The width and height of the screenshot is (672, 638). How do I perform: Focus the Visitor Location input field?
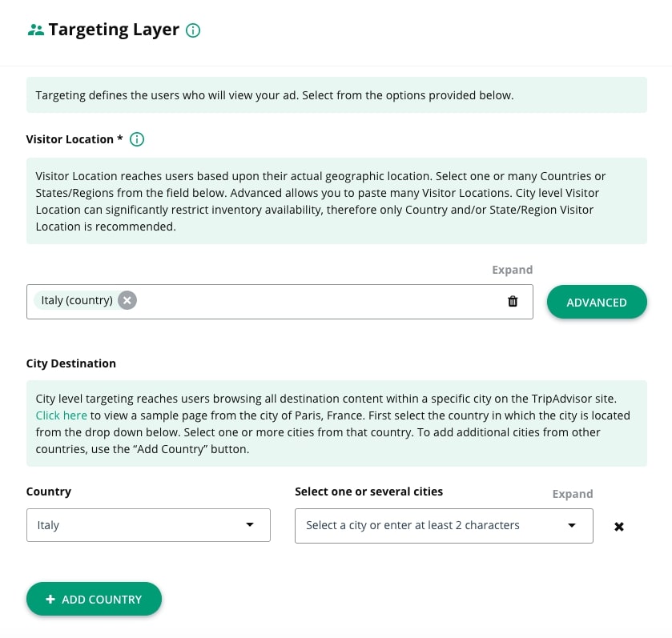pos(320,301)
